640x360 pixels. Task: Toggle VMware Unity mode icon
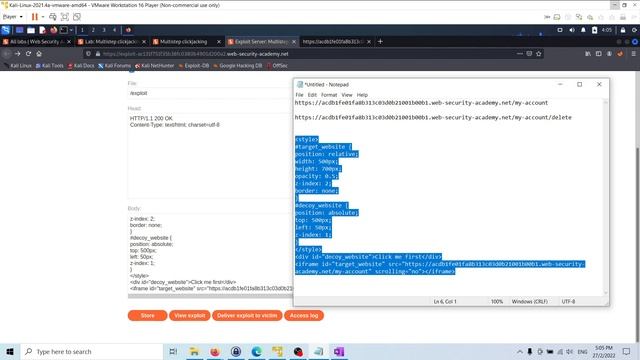pos(77,17)
